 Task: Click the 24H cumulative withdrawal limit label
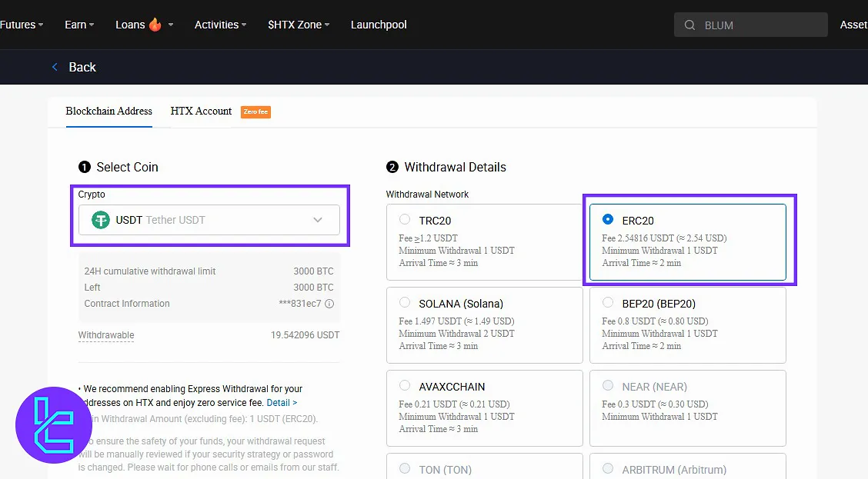click(x=150, y=271)
